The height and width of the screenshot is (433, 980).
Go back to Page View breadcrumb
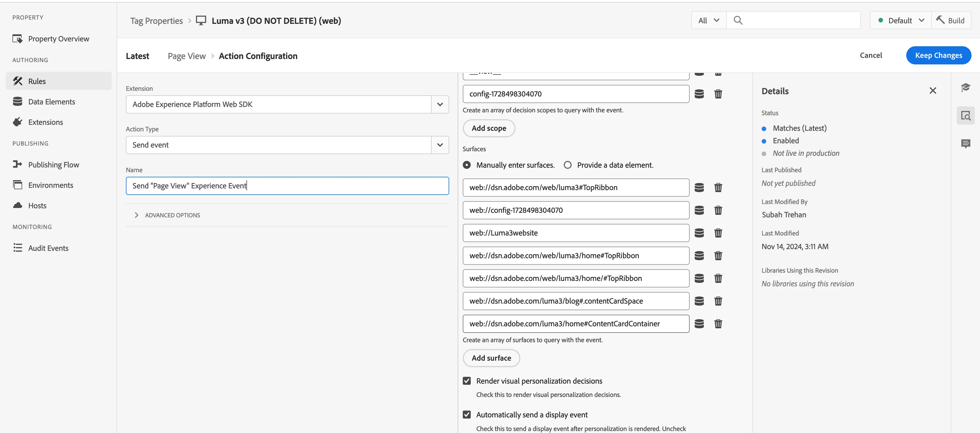[x=186, y=56]
